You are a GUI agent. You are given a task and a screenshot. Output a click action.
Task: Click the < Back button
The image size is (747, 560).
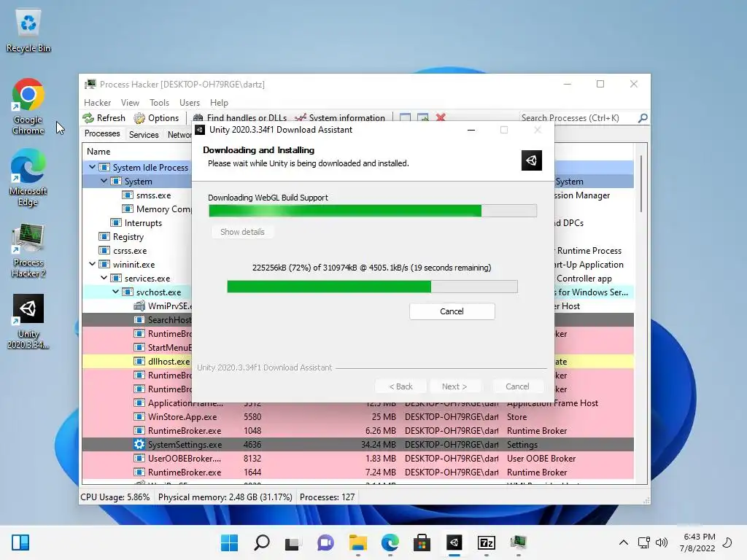pyautogui.click(x=400, y=386)
